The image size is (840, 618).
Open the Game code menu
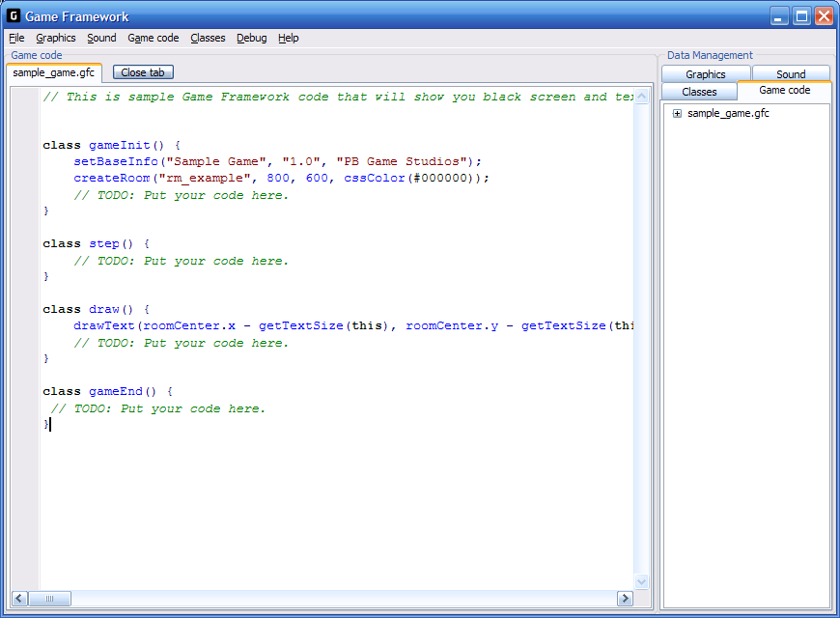153,38
